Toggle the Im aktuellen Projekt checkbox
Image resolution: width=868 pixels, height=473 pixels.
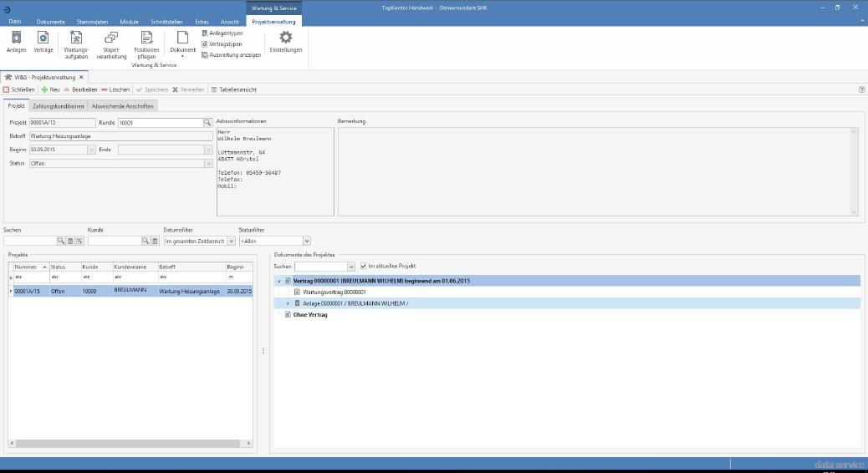click(362, 266)
